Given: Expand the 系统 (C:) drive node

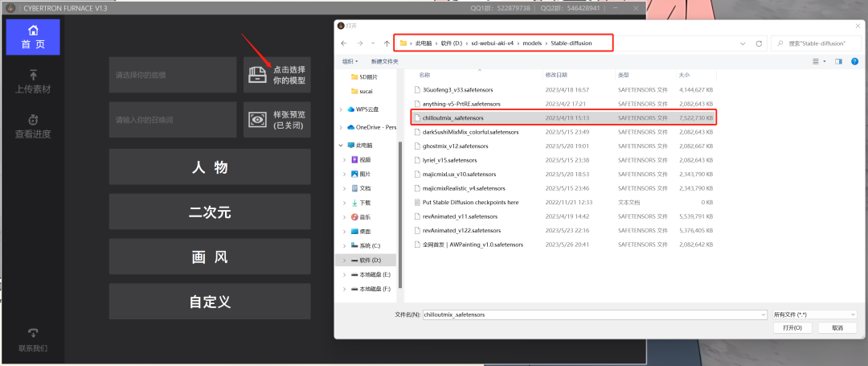Looking at the screenshot, I should (x=345, y=245).
